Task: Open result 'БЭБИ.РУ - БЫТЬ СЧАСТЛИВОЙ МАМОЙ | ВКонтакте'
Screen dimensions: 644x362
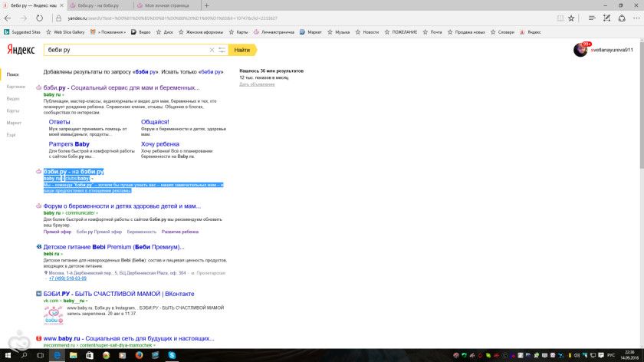Action: [119, 294]
